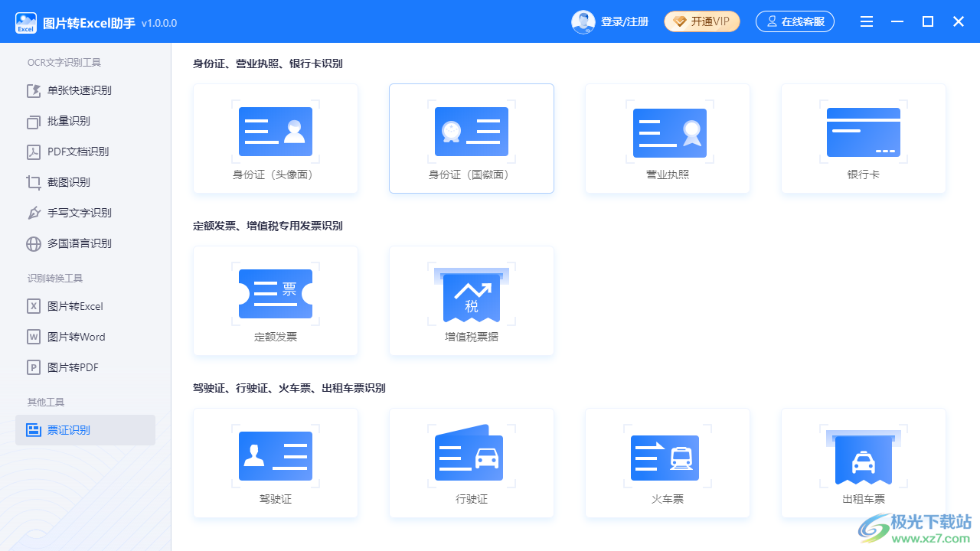The width and height of the screenshot is (980, 551).
Task: Click the image-to-Word W icon
Action: tap(34, 337)
